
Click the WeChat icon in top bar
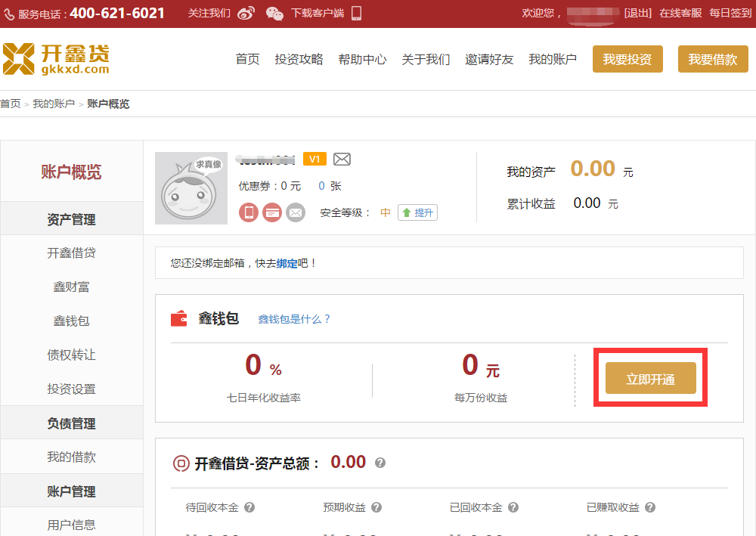coord(275,14)
